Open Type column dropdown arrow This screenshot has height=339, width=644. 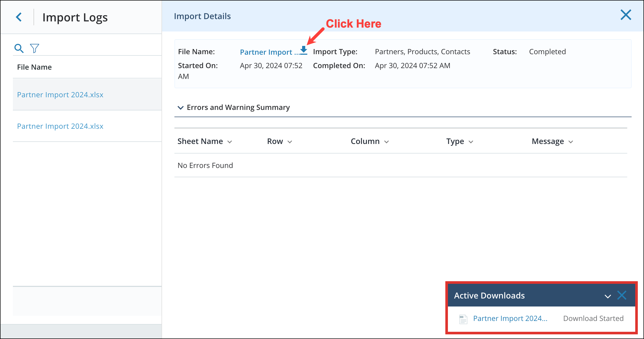(471, 142)
